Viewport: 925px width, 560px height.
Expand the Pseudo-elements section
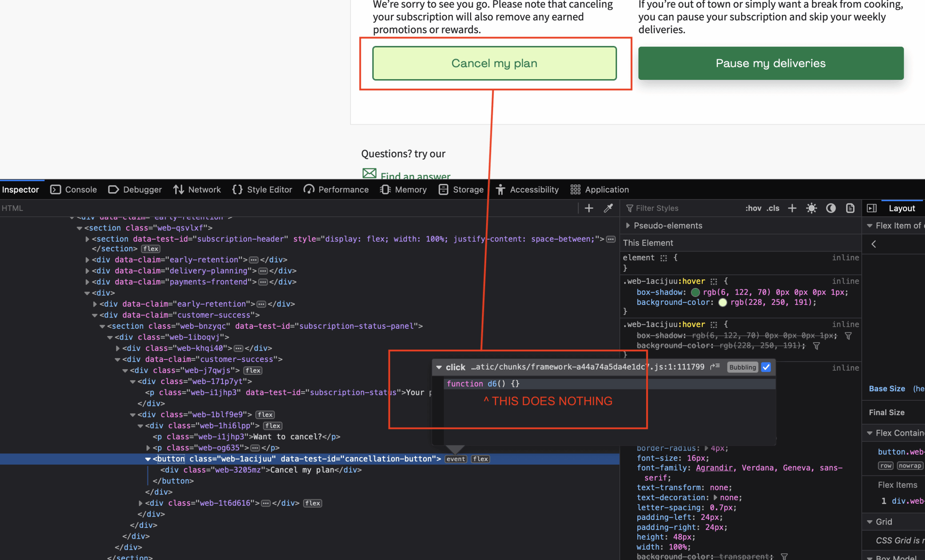pyautogui.click(x=628, y=225)
